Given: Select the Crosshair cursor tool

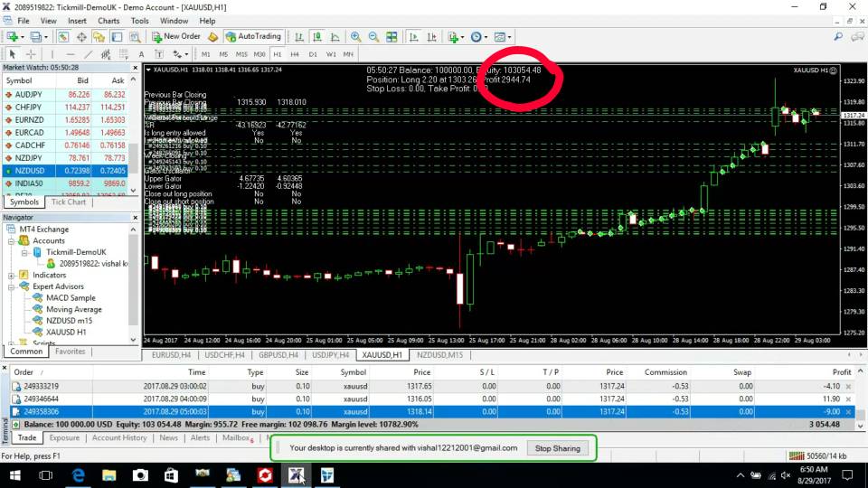Looking at the screenshot, I should [x=31, y=54].
